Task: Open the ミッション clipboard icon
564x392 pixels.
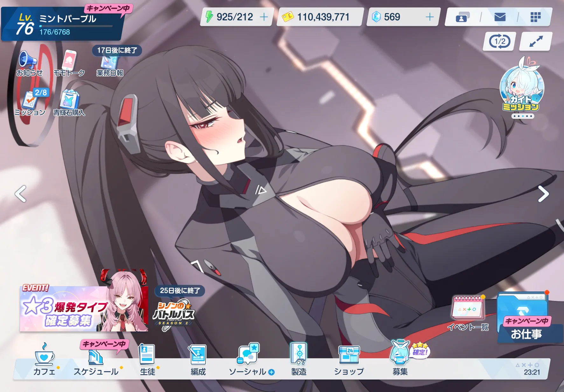Action: click(x=30, y=102)
